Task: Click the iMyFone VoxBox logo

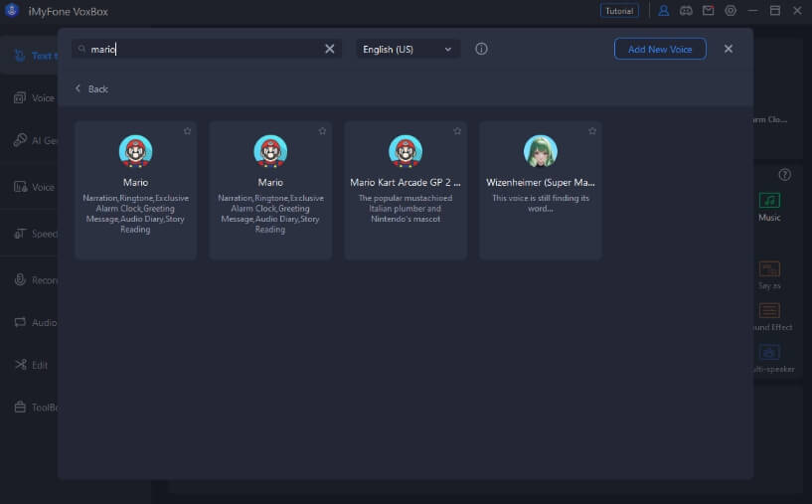Action: click(x=11, y=11)
